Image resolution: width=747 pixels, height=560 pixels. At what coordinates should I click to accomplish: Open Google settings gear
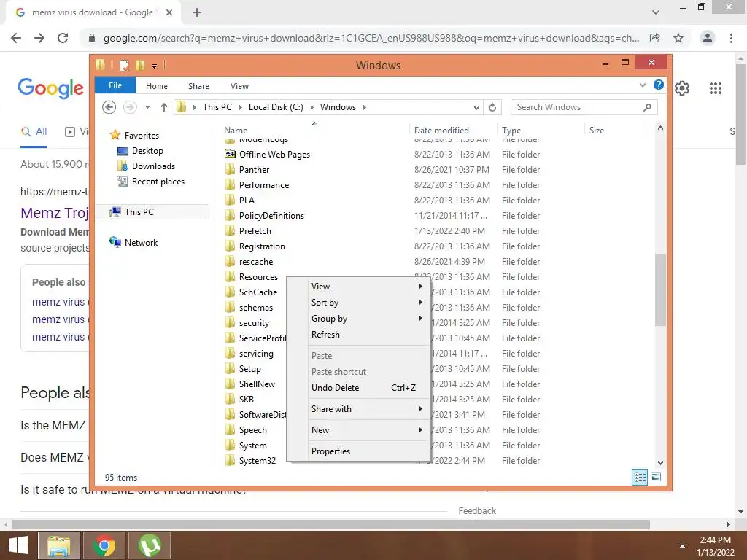pos(682,88)
